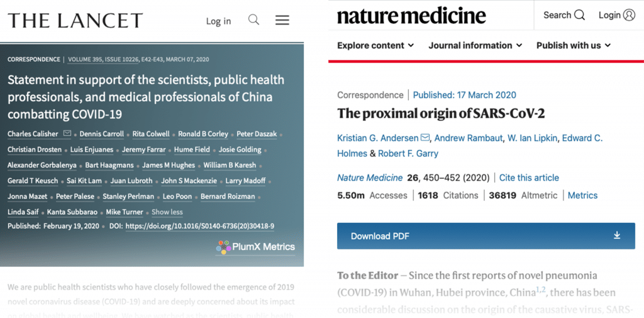Click the Nature Medicine Login user icon
The image size is (644, 318).
tap(629, 15)
